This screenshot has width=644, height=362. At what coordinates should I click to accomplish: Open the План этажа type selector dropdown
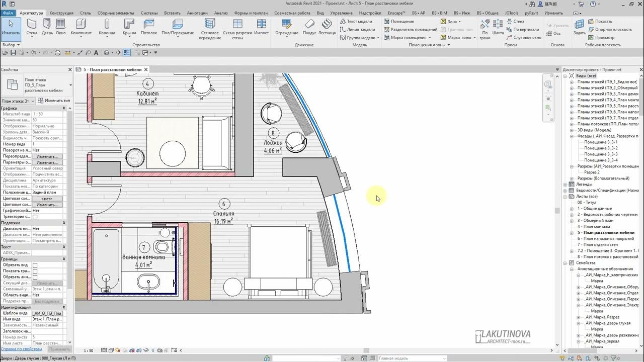70,85
